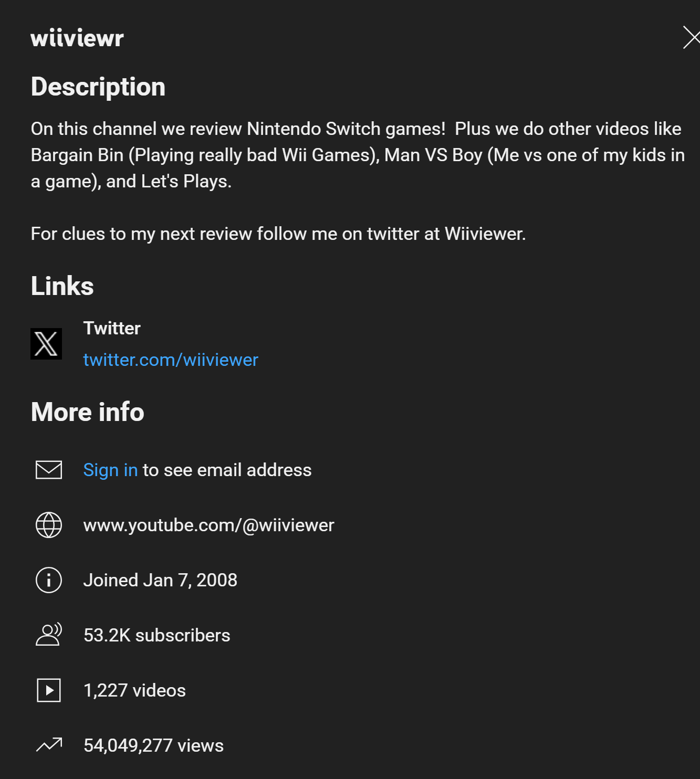The image size is (700, 779).
Task: Click the subscribers people icon
Action: [49, 634]
